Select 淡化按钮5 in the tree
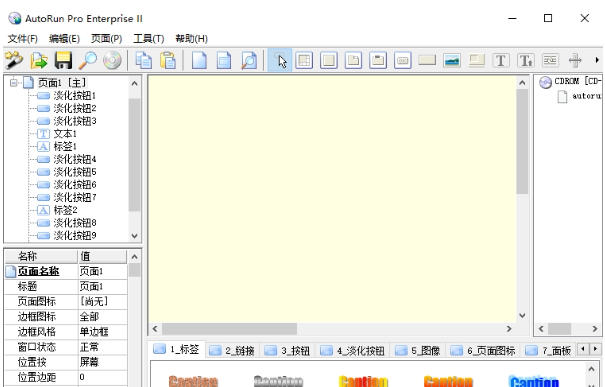The width and height of the screenshot is (605, 387). pos(74,172)
